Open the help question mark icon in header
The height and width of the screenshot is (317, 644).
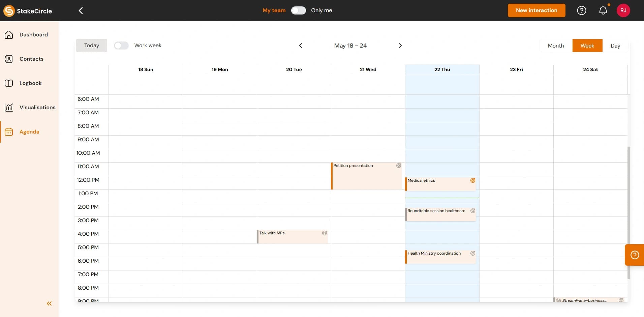tap(581, 10)
